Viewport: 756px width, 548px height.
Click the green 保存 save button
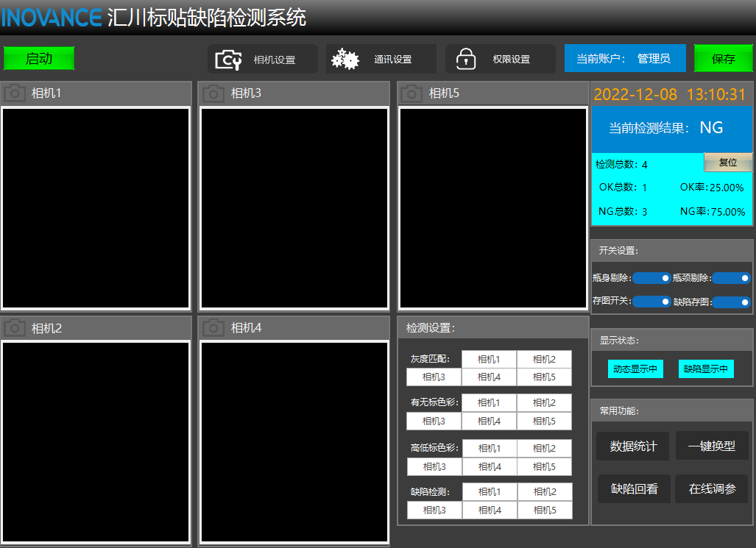pyautogui.click(x=723, y=59)
